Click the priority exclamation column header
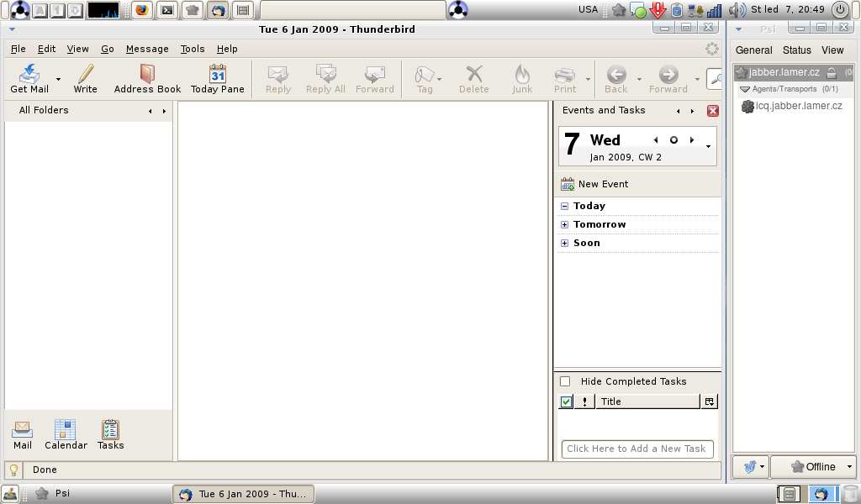This screenshot has height=504, width=861. coord(585,402)
